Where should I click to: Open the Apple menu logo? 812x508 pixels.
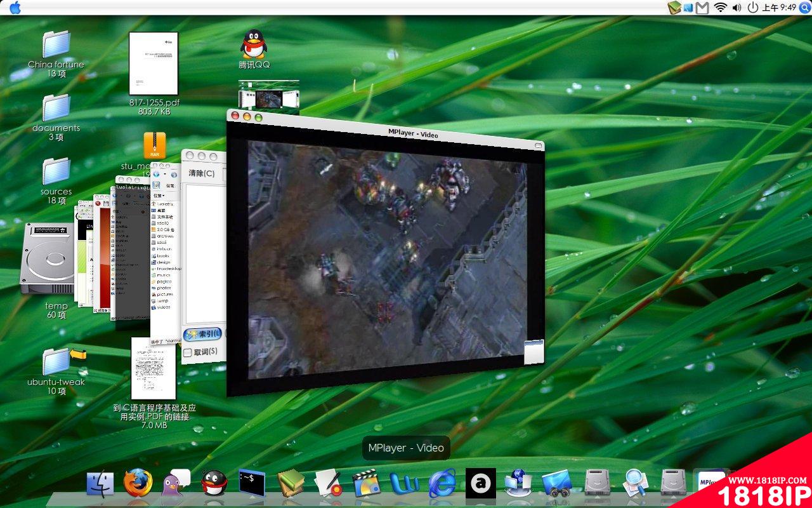tap(15, 8)
